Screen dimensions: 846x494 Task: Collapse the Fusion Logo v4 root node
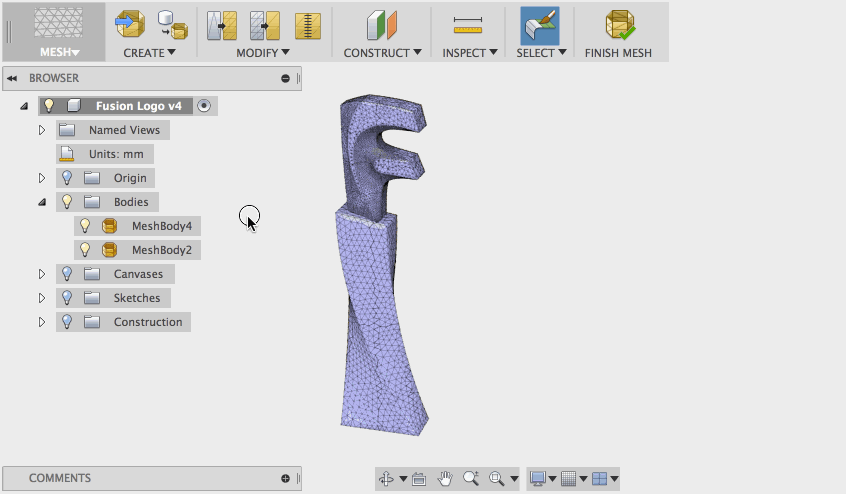coord(24,106)
